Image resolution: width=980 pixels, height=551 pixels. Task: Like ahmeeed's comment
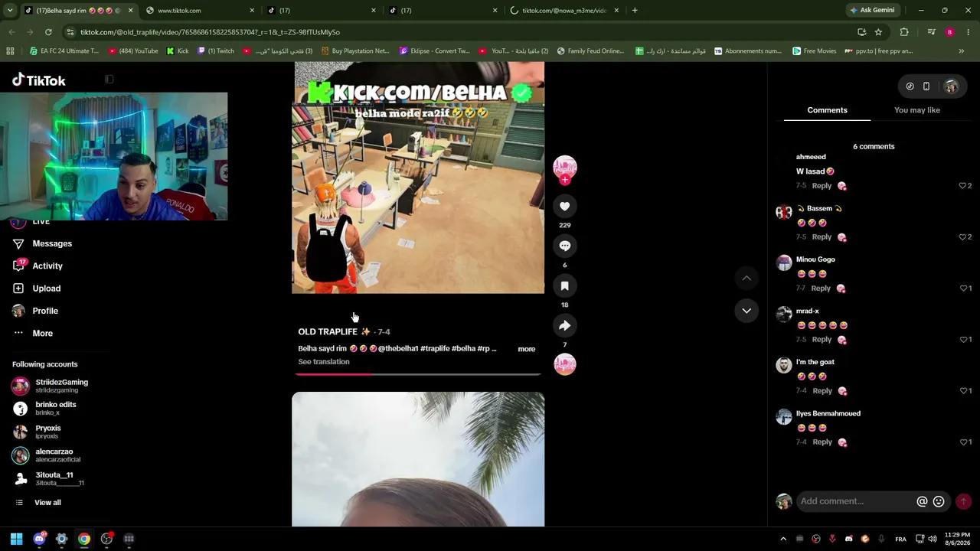(962, 186)
